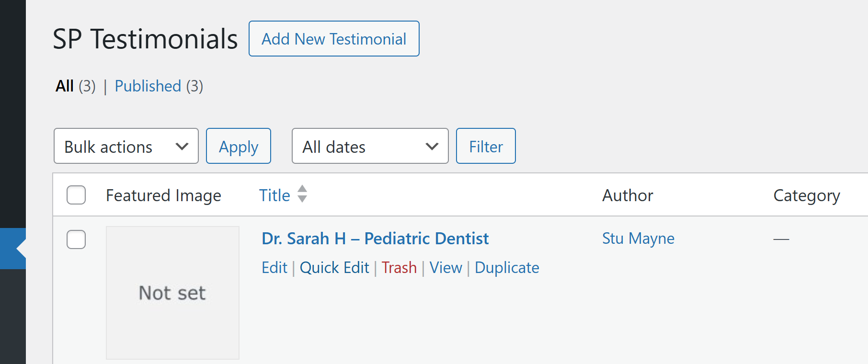Click the Filter button
Viewport: 868px width, 364px height.
486,146
